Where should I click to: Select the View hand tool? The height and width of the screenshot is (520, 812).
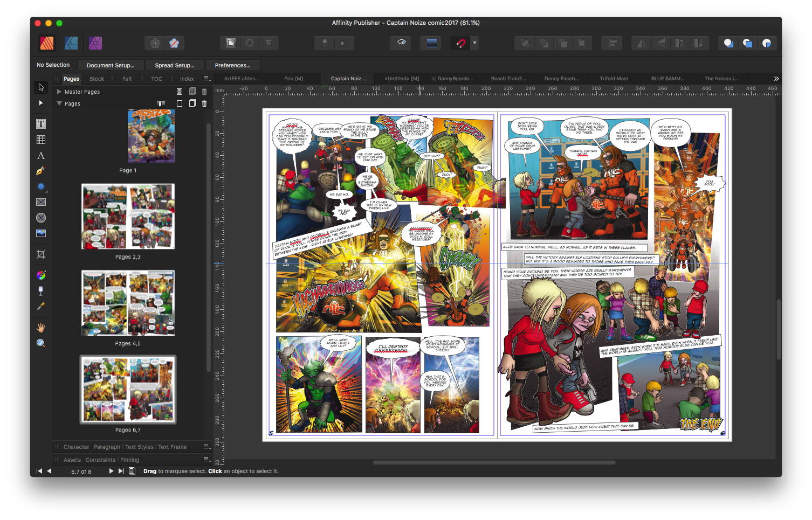(41, 328)
